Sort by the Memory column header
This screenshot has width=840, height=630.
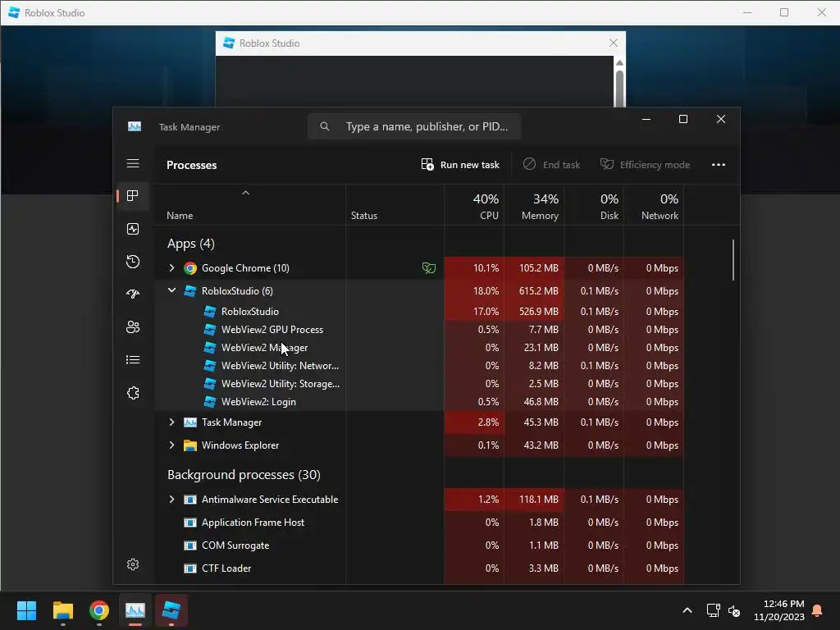coord(534,206)
